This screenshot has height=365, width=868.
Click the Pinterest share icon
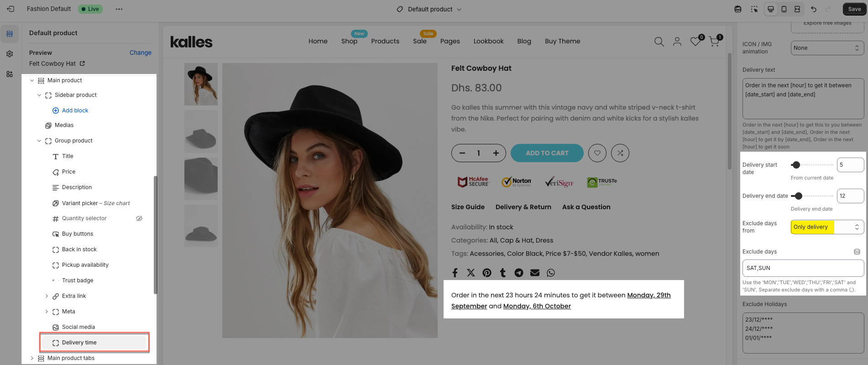[487, 273]
